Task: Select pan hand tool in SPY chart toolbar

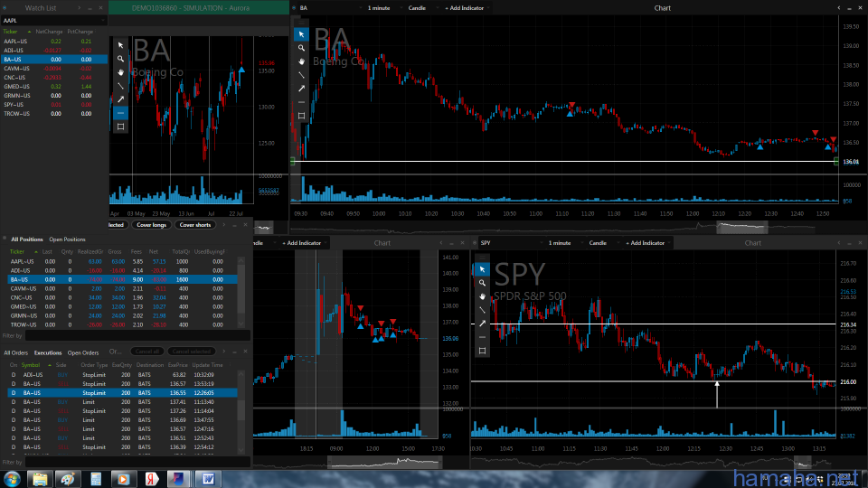Action: [482, 296]
